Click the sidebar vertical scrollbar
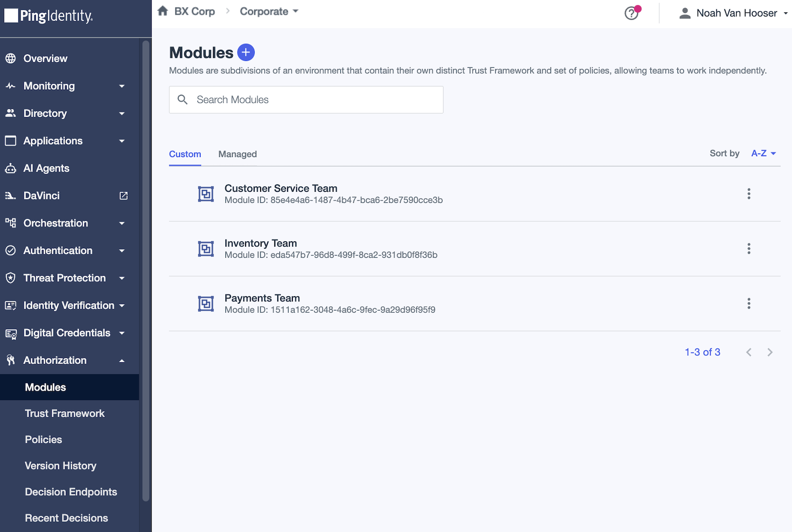 click(x=146, y=271)
